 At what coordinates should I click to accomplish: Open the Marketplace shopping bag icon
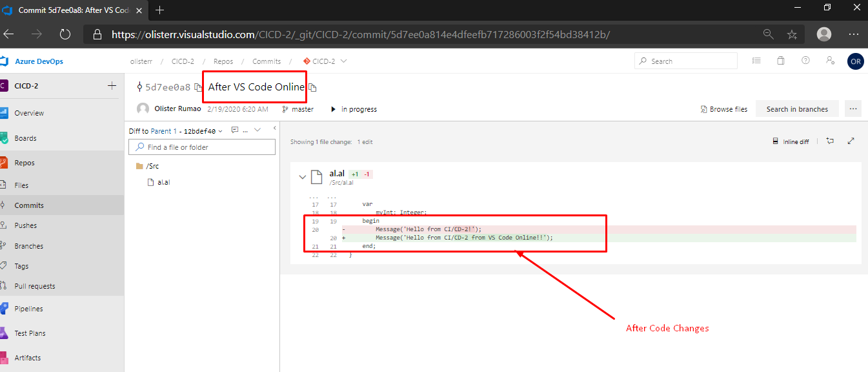tap(781, 61)
